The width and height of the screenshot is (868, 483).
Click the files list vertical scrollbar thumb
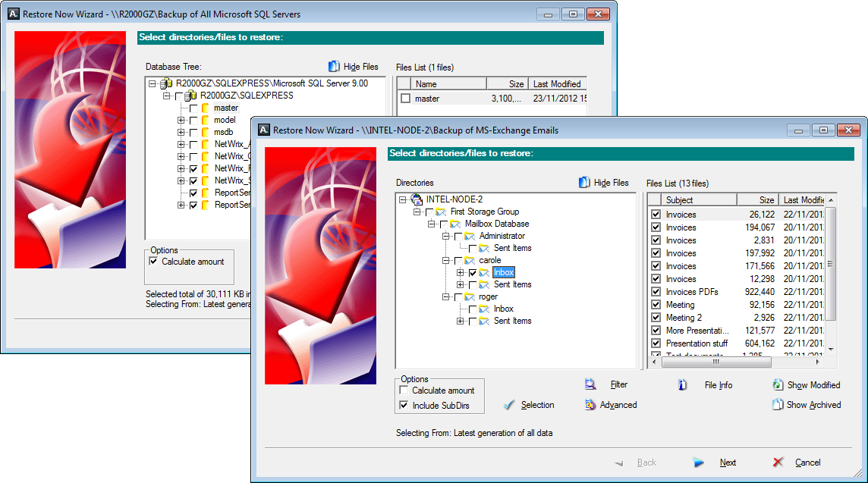[x=830, y=264]
